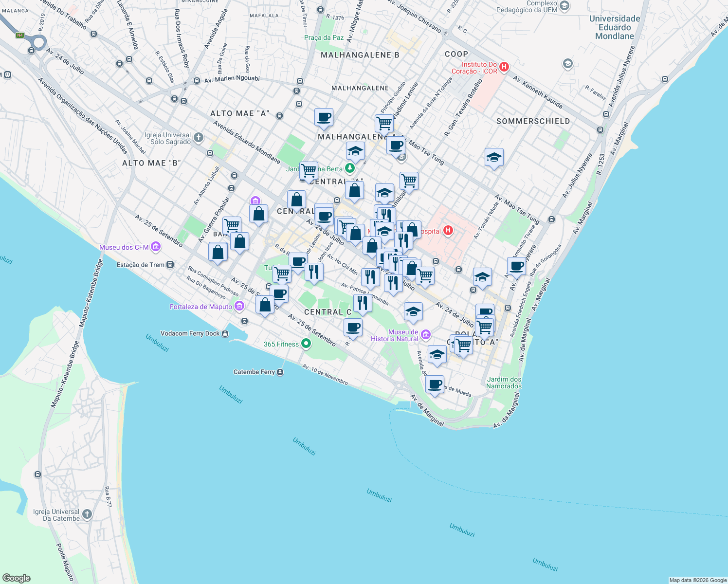Click the green tree icon at Jardim Ana Berta
This screenshot has height=584, width=728.
click(x=348, y=168)
